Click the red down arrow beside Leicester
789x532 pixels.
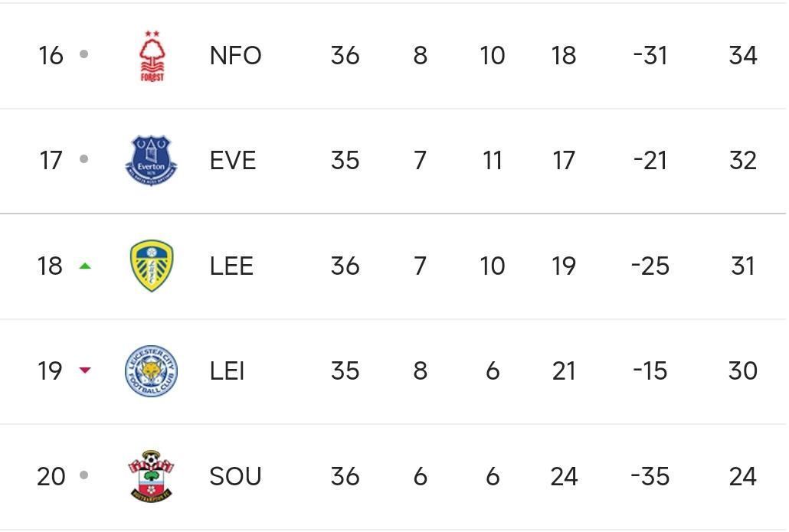click(x=85, y=370)
